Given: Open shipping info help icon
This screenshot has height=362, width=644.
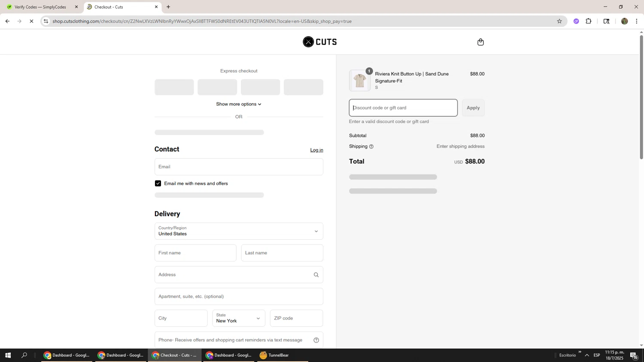Looking at the screenshot, I should [371, 147].
